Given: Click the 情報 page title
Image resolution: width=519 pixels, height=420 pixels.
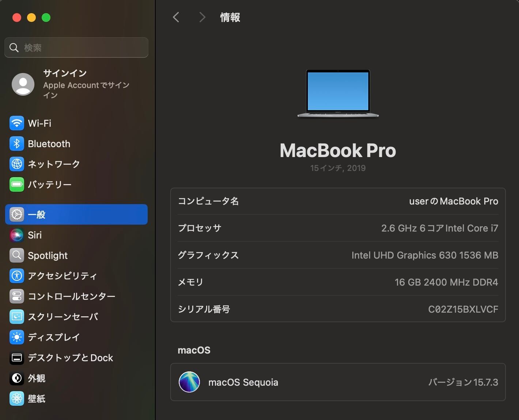Looking at the screenshot, I should coord(230,17).
